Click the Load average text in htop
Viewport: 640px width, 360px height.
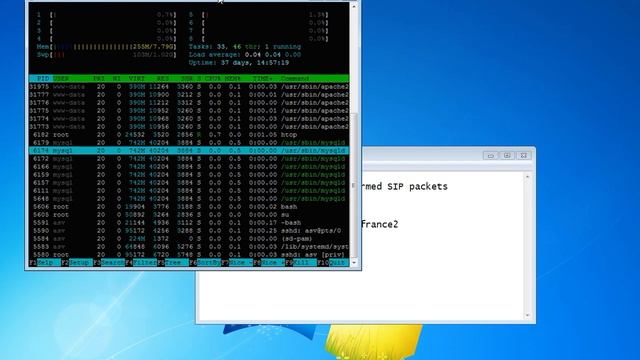tap(244, 55)
